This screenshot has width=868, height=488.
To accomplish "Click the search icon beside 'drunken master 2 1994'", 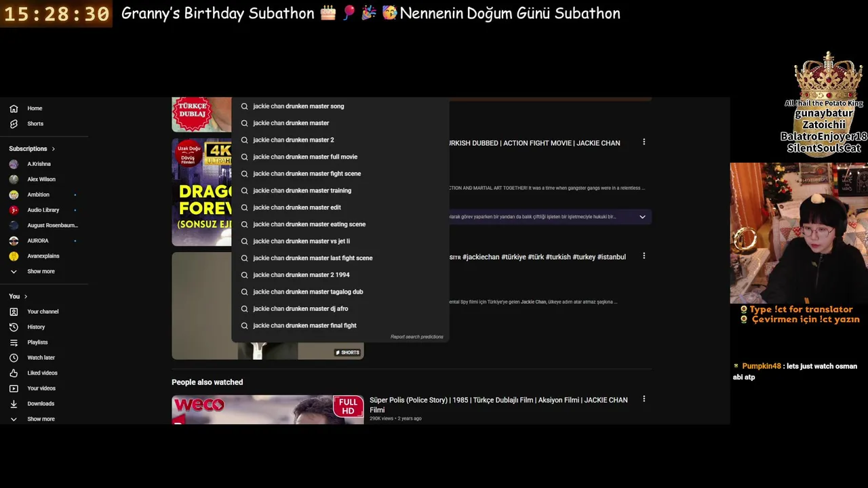I will pos(244,275).
